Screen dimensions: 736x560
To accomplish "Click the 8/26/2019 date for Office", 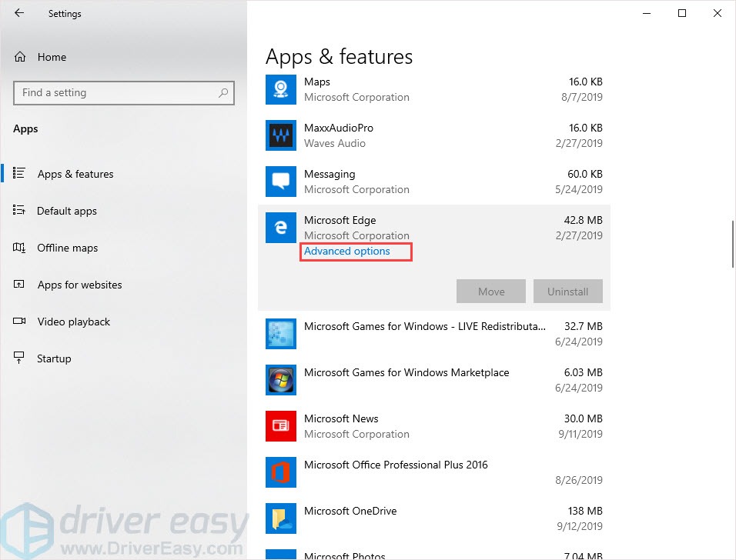I will point(579,480).
